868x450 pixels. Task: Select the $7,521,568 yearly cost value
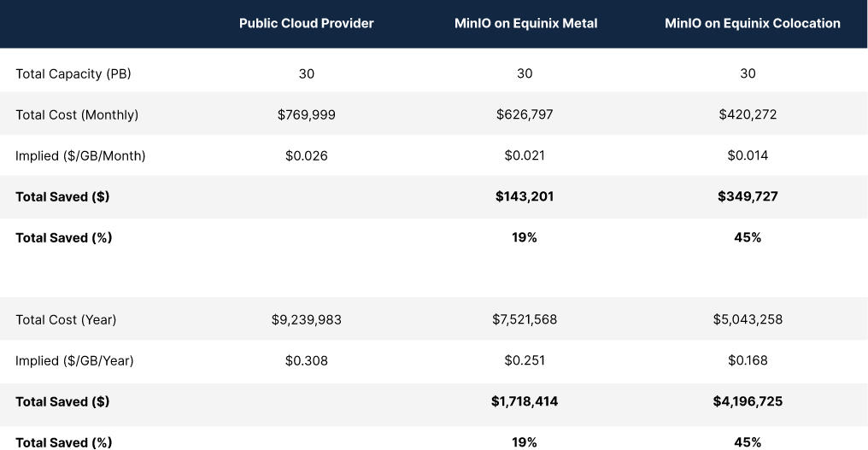[525, 319]
